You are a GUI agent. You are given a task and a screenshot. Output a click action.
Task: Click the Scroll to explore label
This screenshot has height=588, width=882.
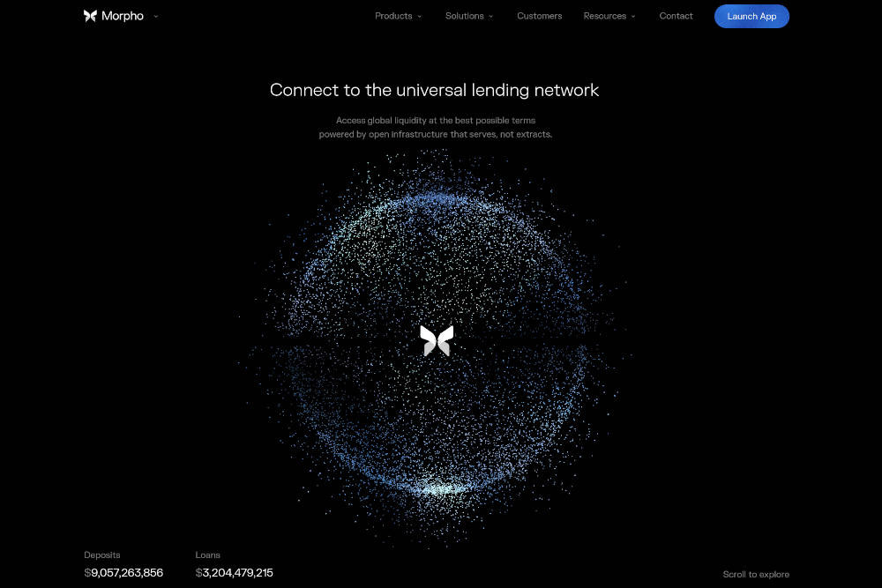point(756,574)
